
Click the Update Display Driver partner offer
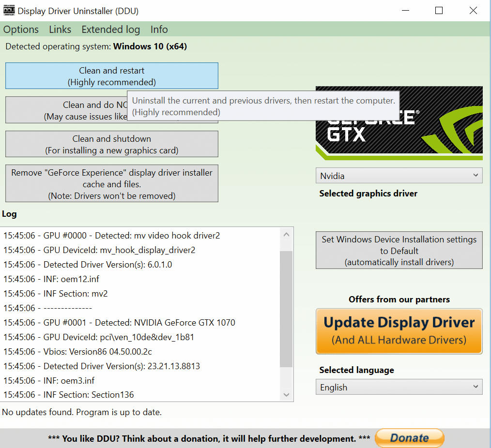pyautogui.click(x=399, y=331)
